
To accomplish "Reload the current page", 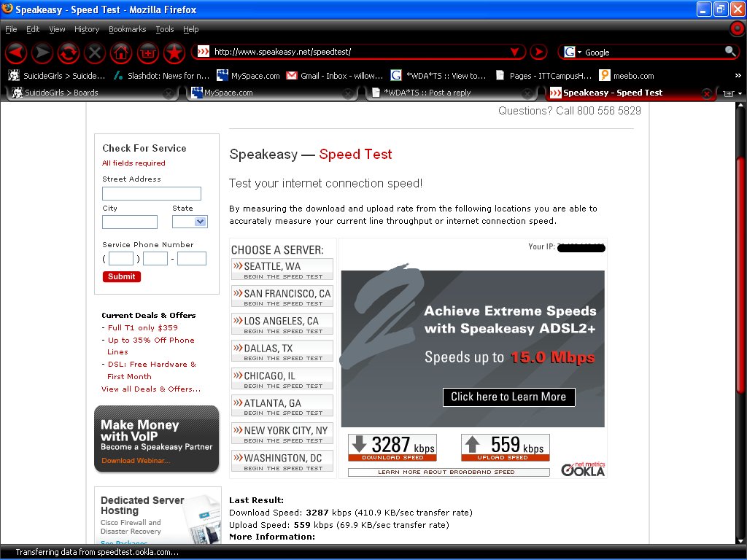I will coord(69,52).
